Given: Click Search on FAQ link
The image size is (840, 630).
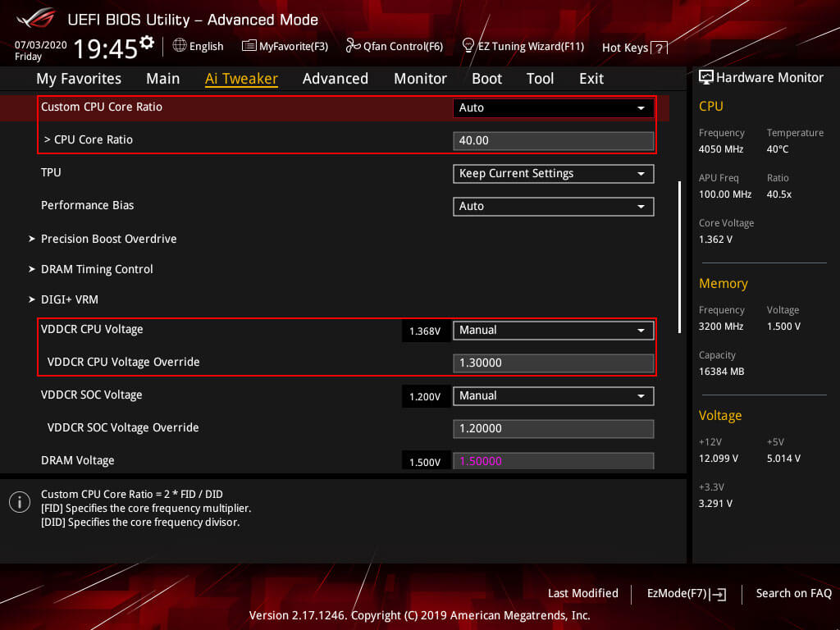Looking at the screenshot, I should coord(793,593).
